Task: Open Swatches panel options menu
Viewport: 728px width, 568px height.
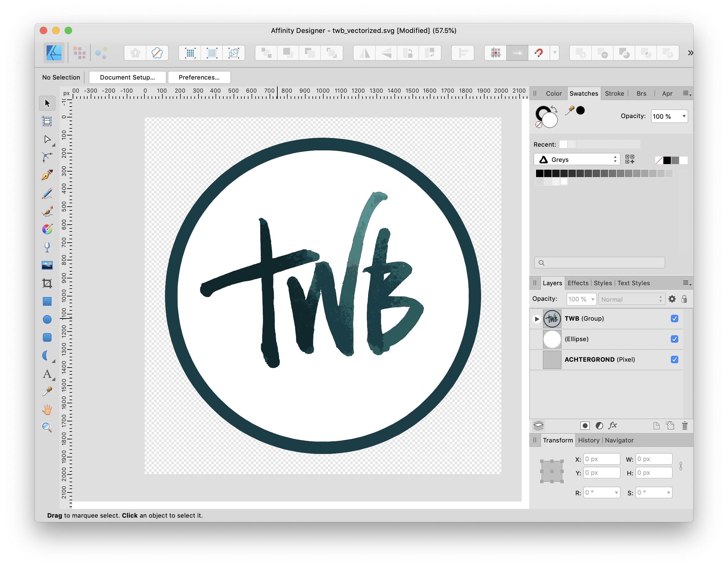Action: tap(687, 94)
